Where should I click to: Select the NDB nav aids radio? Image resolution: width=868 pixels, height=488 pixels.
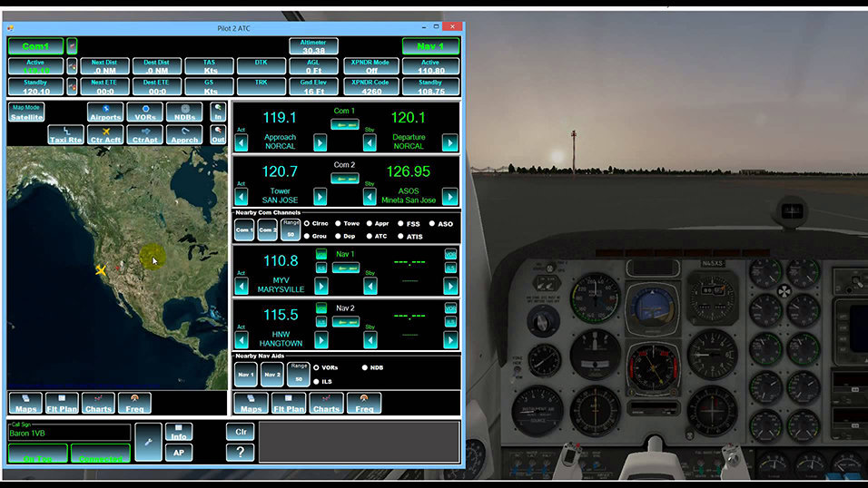pyautogui.click(x=364, y=367)
